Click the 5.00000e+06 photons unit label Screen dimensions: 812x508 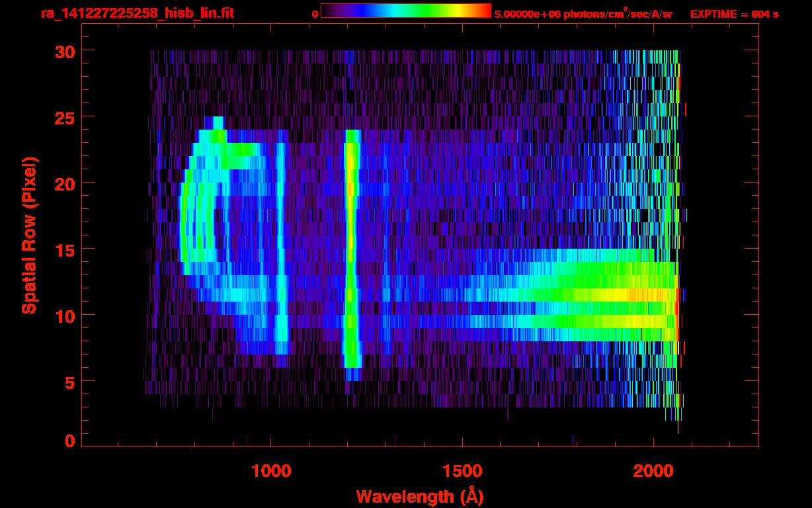[x=583, y=13]
